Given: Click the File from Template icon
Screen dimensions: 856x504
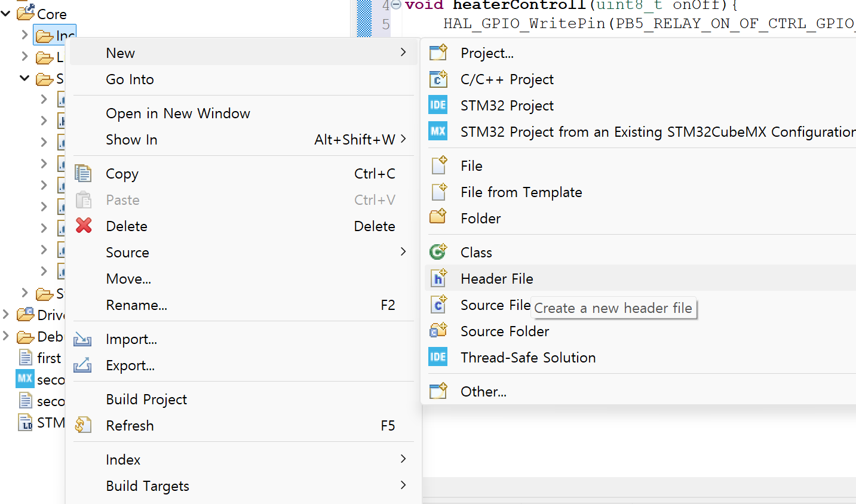Looking at the screenshot, I should 439,191.
